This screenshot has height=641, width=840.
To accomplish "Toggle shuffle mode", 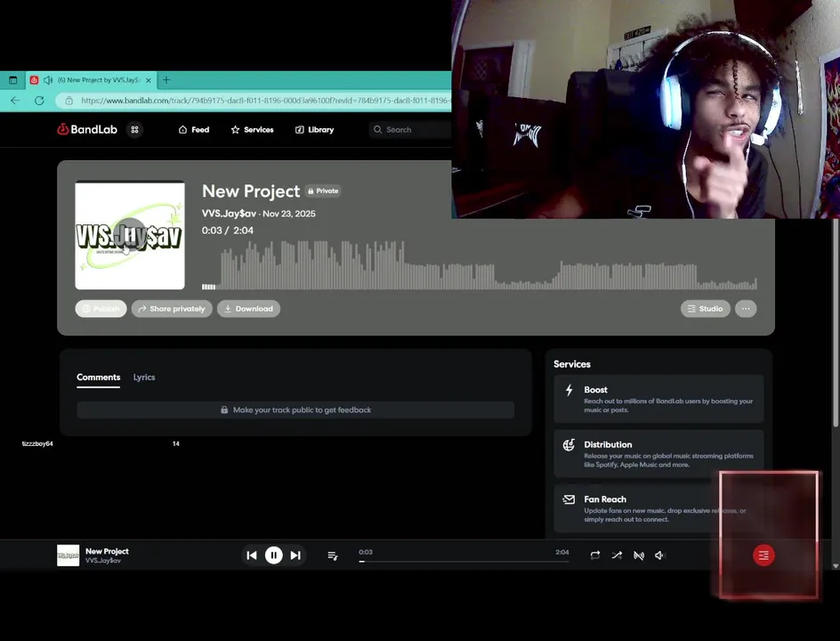I will pos(617,556).
